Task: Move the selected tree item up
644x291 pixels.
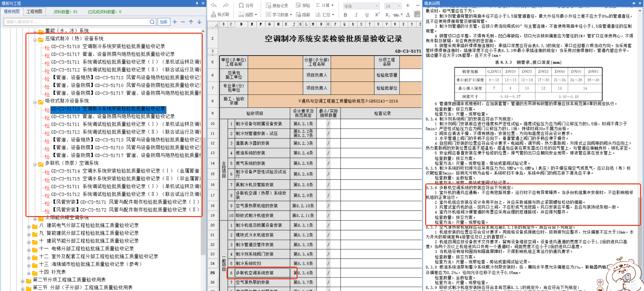Action: pos(191,22)
